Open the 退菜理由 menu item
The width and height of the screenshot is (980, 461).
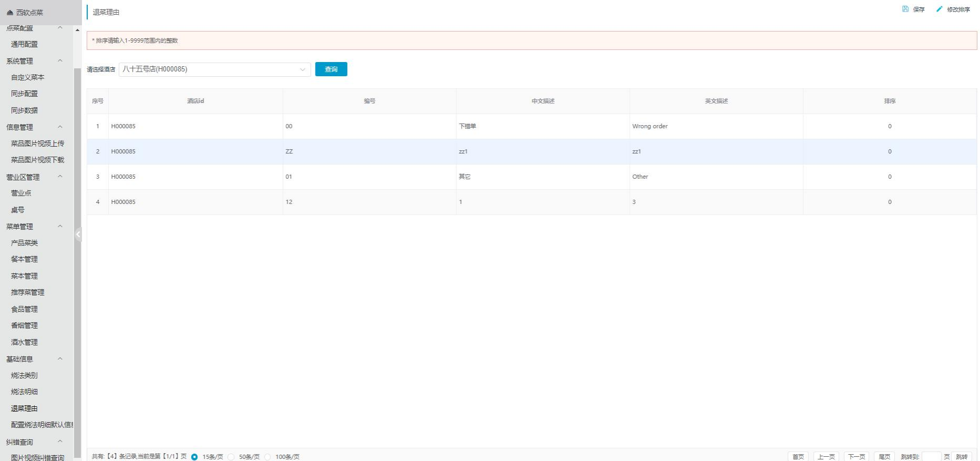(24, 408)
